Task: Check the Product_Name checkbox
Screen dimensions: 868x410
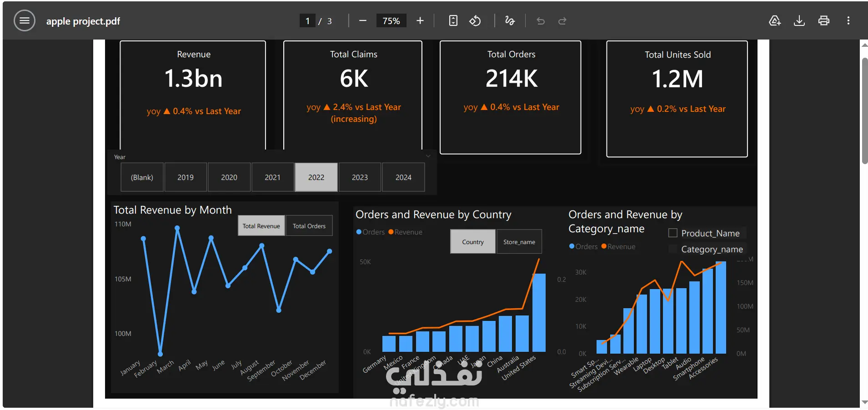Action: [673, 233]
